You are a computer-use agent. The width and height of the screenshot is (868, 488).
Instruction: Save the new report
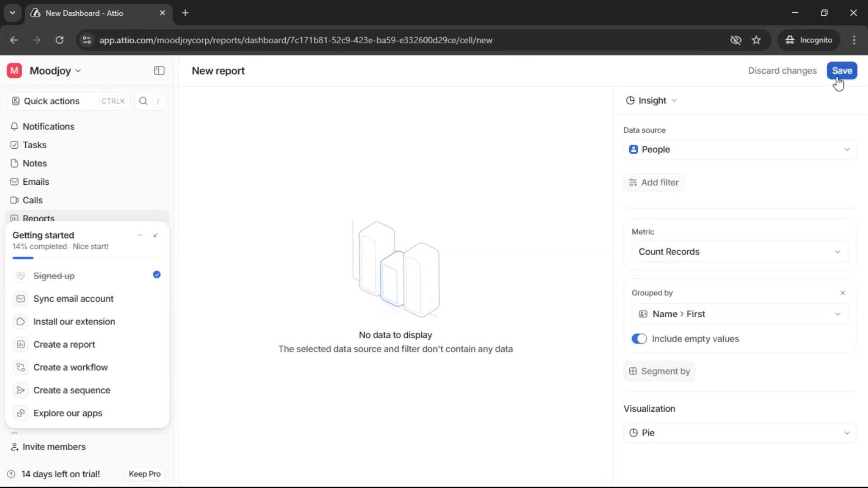pyautogui.click(x=842, y=70)
